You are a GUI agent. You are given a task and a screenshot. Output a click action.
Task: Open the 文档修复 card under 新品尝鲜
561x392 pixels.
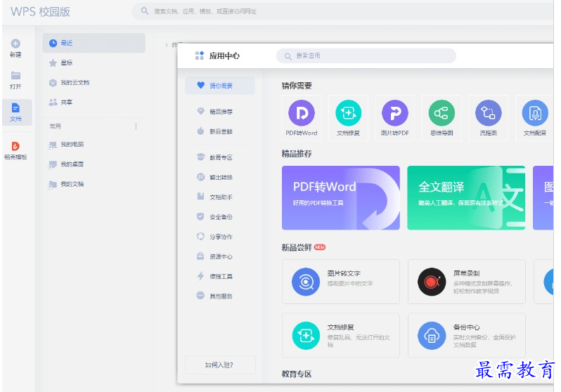340,336
